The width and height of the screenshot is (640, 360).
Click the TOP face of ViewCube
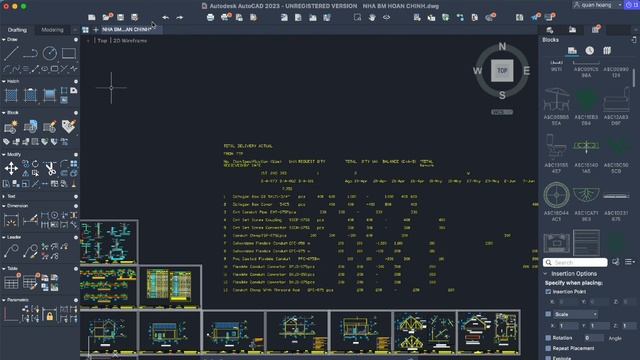(502, 71)
